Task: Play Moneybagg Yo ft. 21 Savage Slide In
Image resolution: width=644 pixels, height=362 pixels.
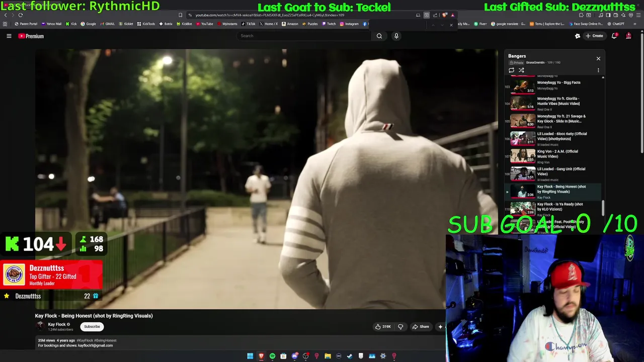Action: 553,121
